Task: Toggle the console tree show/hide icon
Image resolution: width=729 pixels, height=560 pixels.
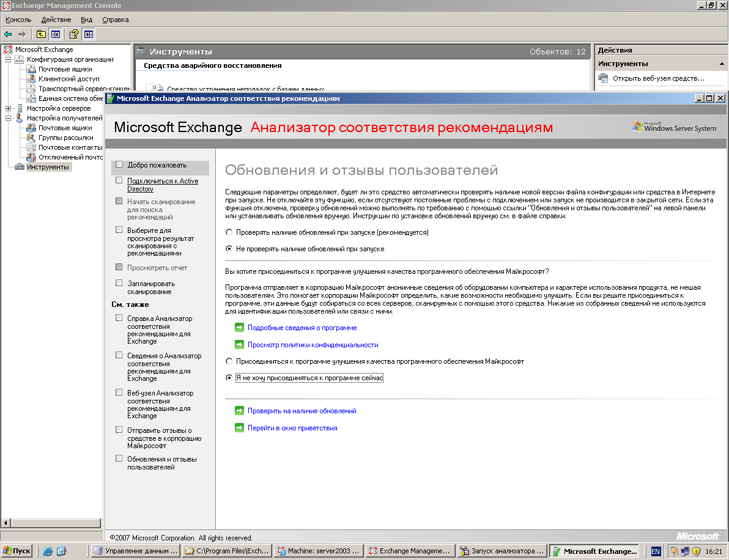Action: tap(56, 34)
